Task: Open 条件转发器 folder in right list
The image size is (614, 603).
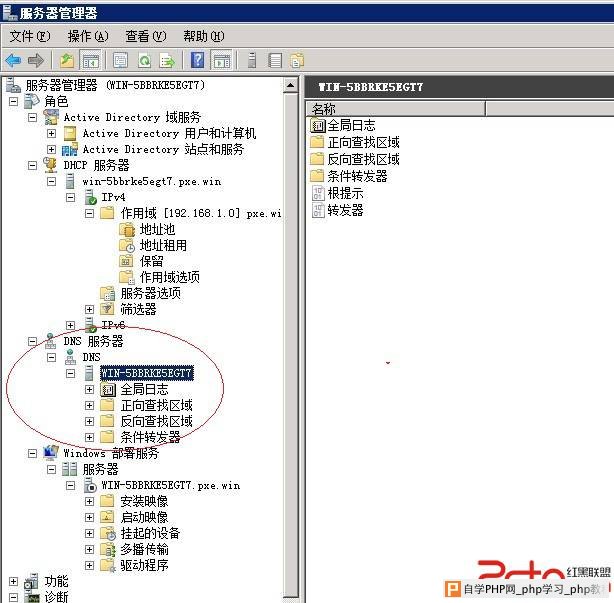Action: pos(357,176)
